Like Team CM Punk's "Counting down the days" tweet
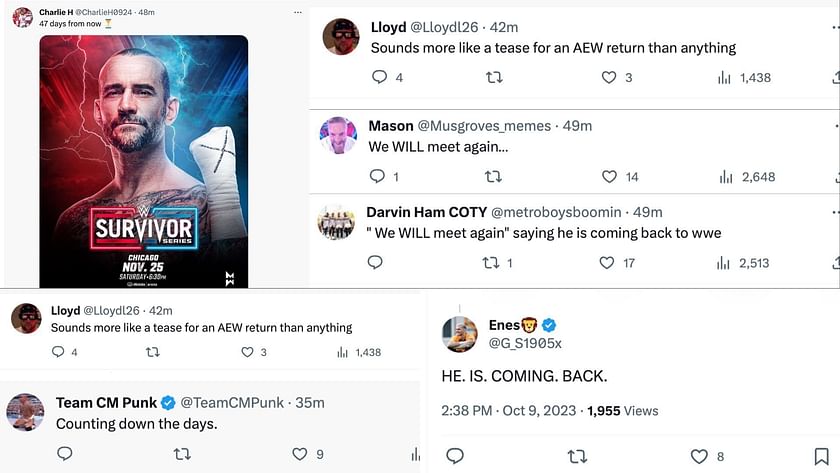 click(299, 454)
